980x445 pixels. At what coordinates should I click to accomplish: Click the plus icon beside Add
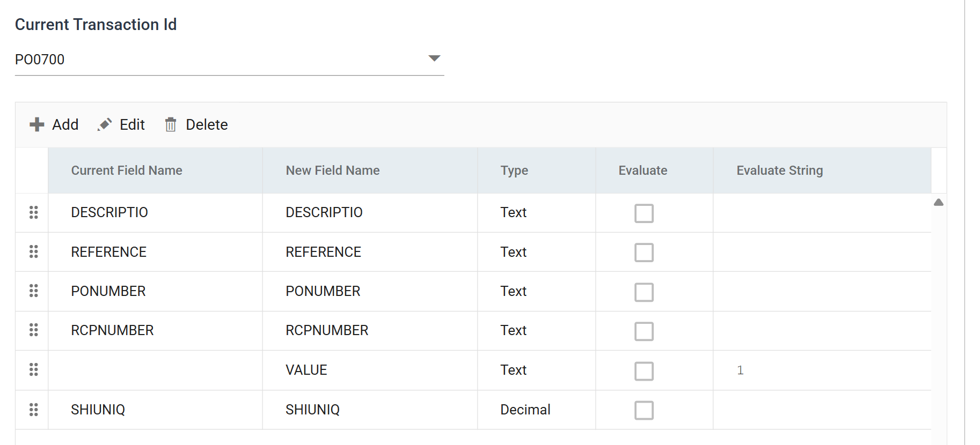[x=36, y=124]
